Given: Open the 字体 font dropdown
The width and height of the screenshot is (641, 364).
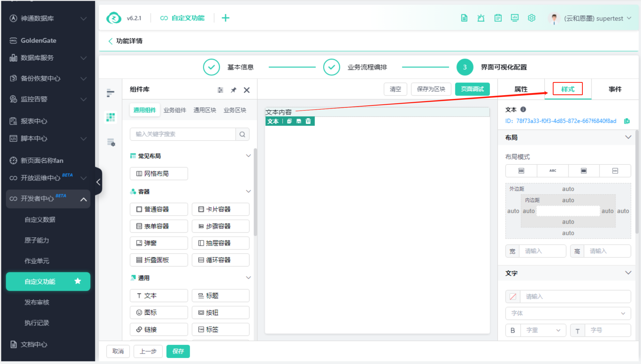Looking at the screenshot, I should [x=568, y=313].
